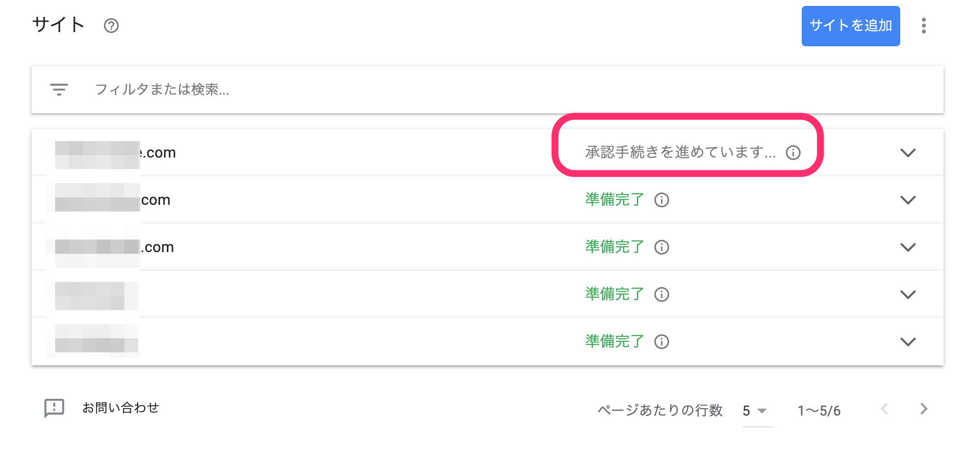Open the filter icon in the search bar

tap(59, 89)
